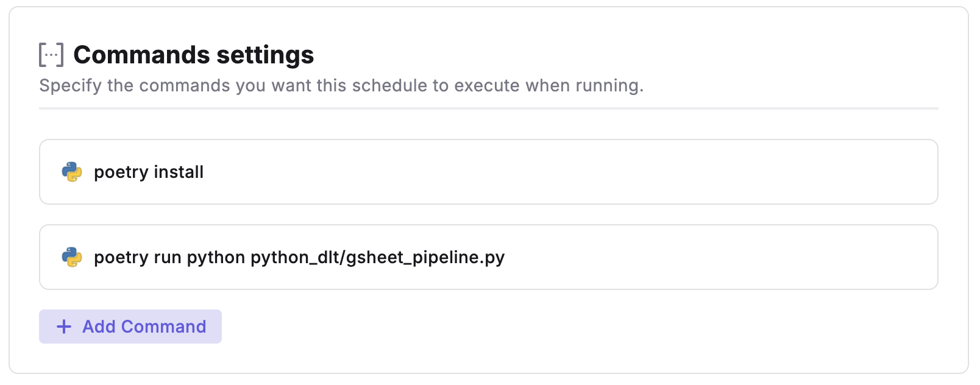980x385 pixels.
Task: Click empty space in poetry install row
Action: [609, 172]
